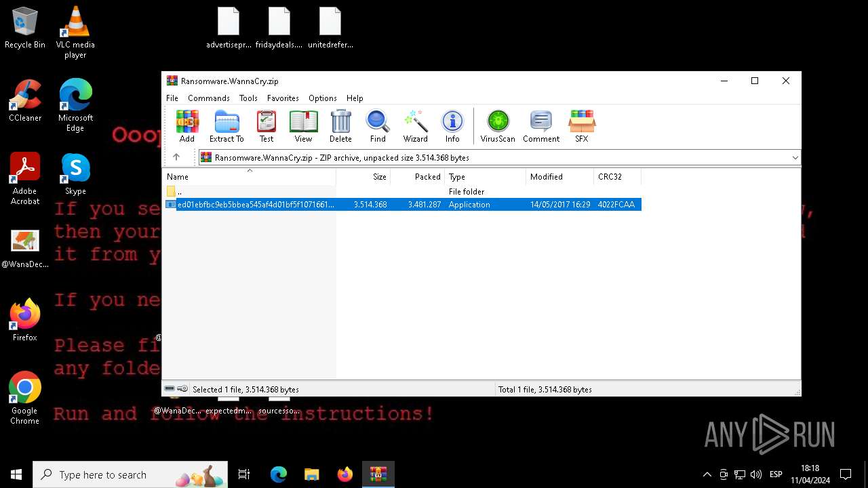Click the CRC32 value 4022FCAA

point(616,205)
